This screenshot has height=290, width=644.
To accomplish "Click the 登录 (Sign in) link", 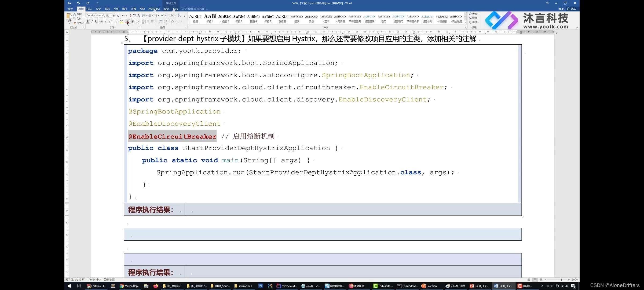I will point(561,9).
